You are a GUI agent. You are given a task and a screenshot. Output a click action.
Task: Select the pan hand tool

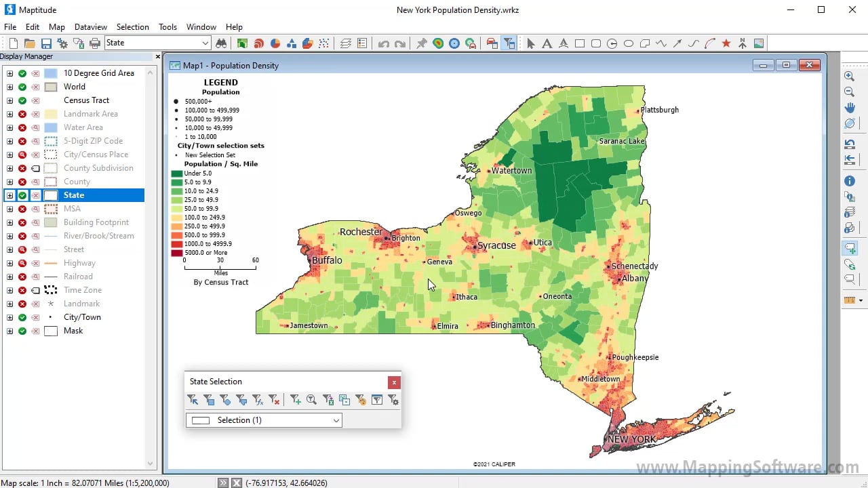[x=849, y=108]
